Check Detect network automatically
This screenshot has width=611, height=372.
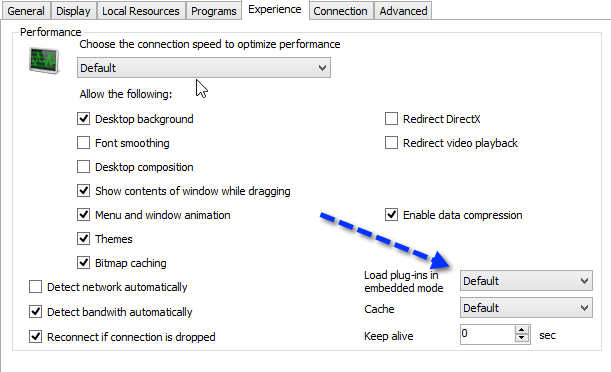tap(35, 287)
